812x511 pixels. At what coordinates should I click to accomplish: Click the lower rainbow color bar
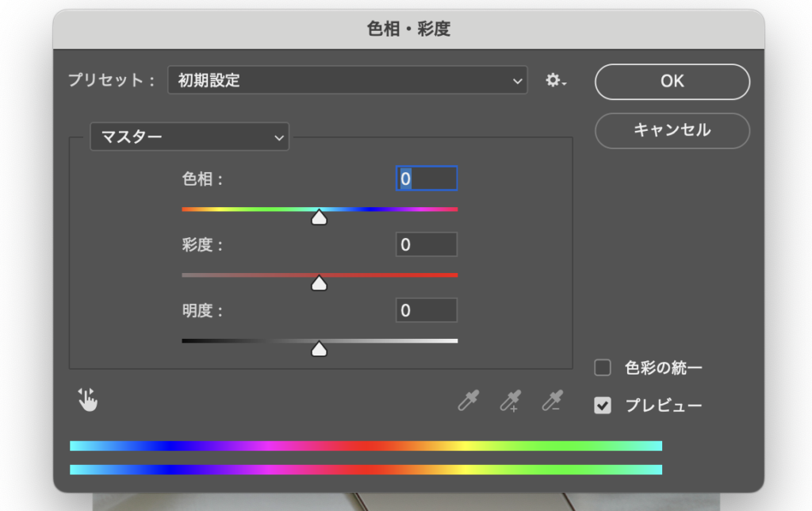(366, 470)
